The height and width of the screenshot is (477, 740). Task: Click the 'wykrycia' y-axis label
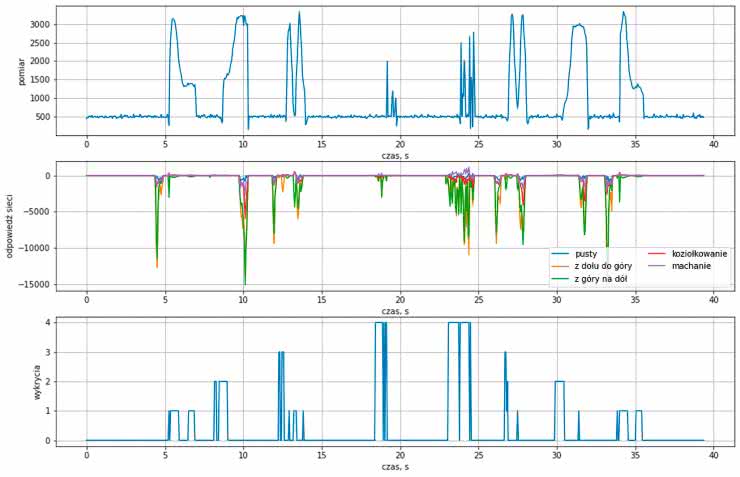click(x=37, y=381)
